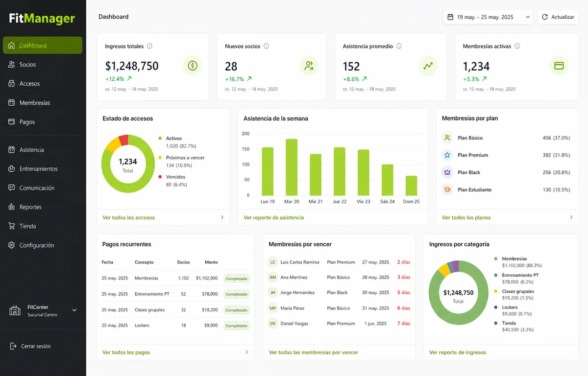
Task: Click the green Activos legend dot
Action: (160, 139)
